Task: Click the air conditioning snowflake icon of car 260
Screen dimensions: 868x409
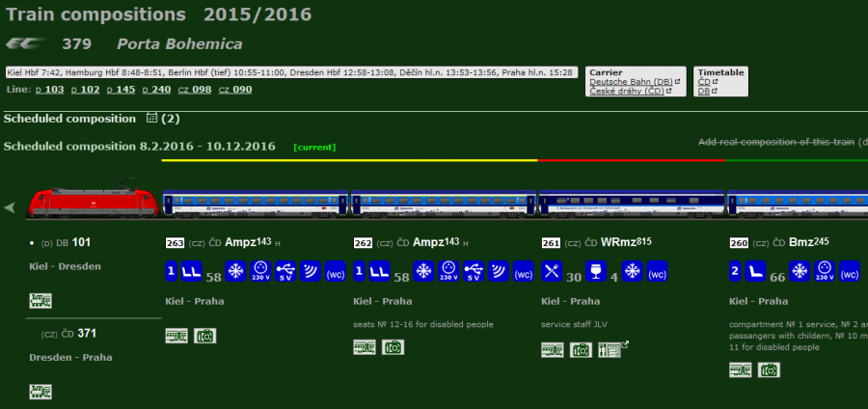Action: click(800, 272)
